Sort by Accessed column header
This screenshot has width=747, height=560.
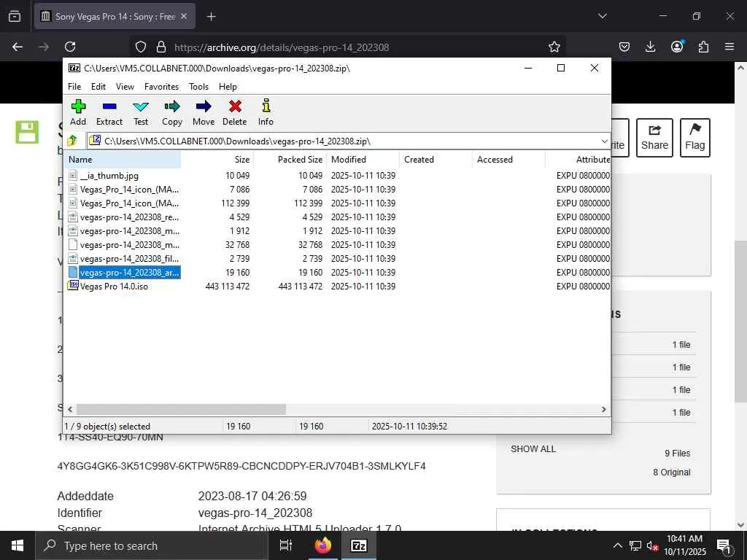click(508, 160)
